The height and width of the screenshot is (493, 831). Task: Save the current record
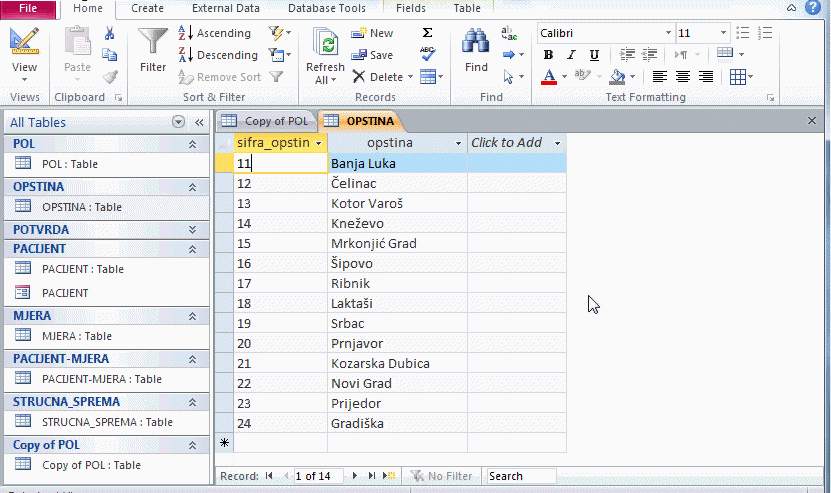click(372, 55)
